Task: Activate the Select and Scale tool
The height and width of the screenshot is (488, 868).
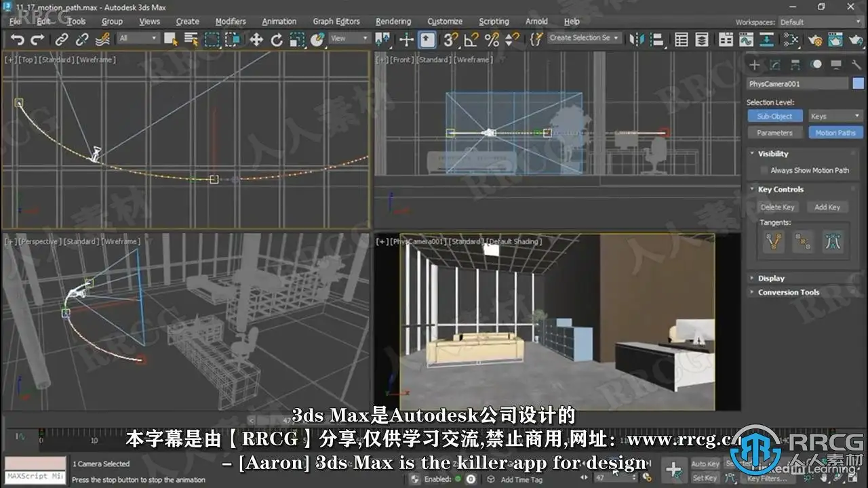Action: coord(297,39)
